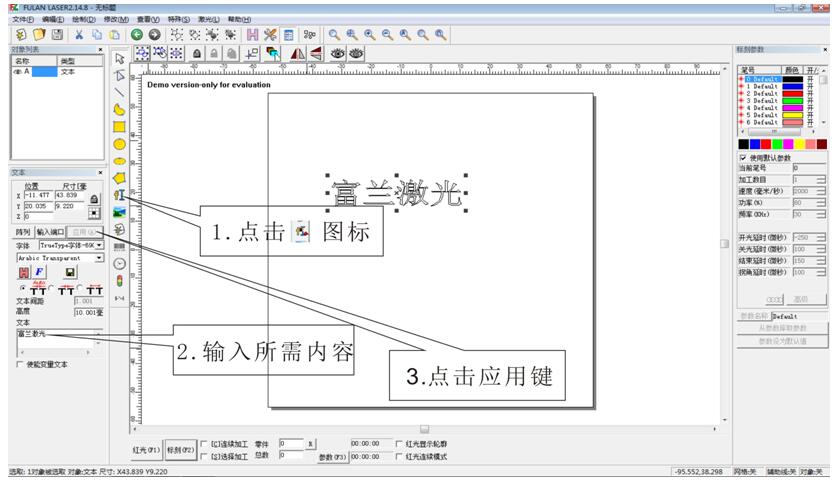This screenshot has height=485, width=838.
Task: Click the bitmap image tool icon
Action: click(119, 212)
